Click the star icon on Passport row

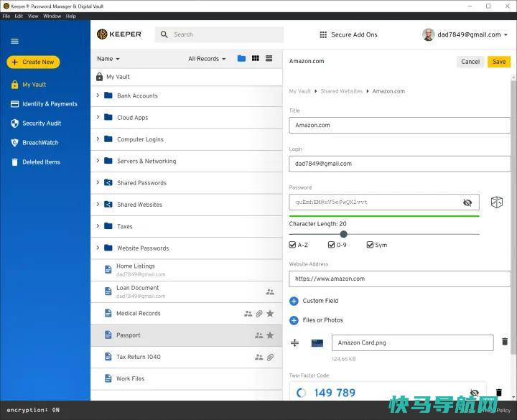point(270,335)
